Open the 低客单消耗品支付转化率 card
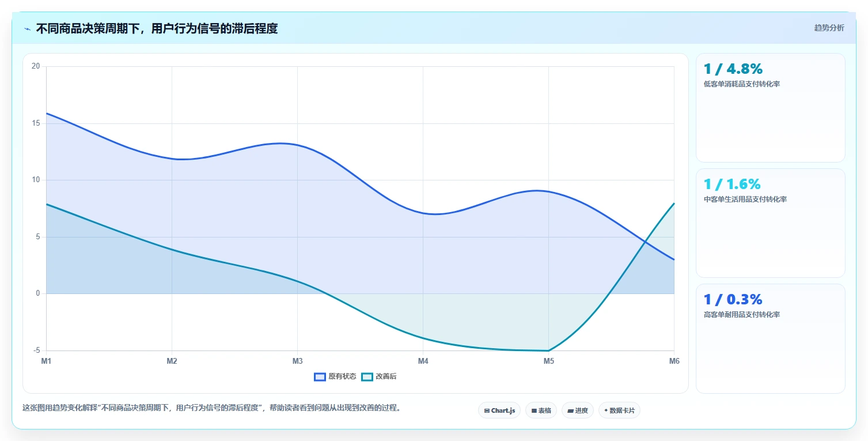This screenshot has height=441, width=868. point(771,108)
